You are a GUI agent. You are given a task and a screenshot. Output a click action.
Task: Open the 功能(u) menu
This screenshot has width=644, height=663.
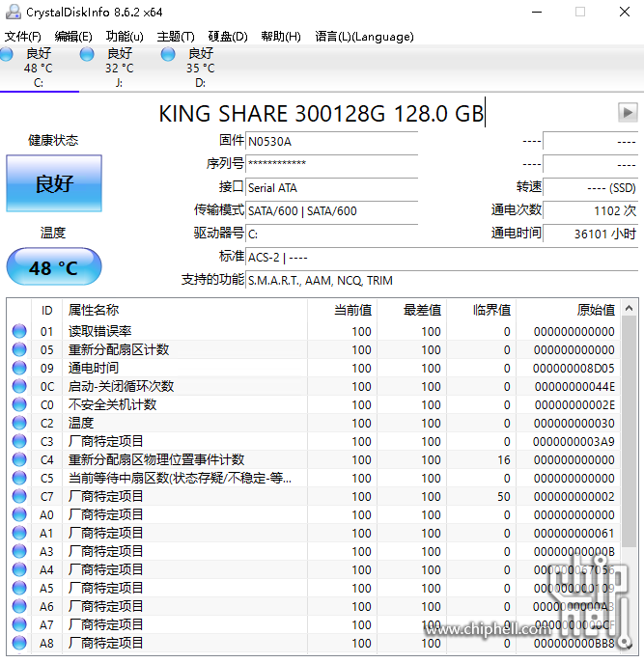click(x=125, y=37)
